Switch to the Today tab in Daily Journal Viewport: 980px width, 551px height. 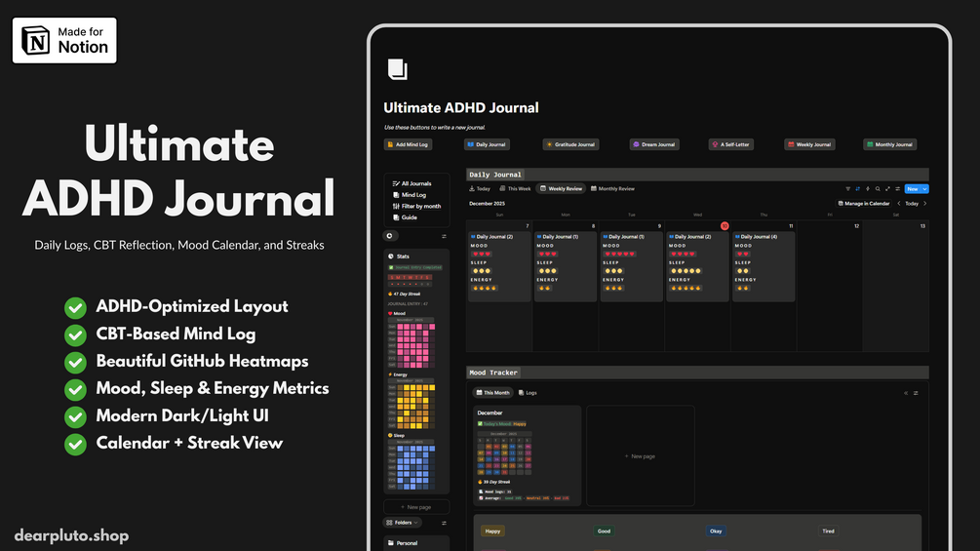[x=480, y=188]
